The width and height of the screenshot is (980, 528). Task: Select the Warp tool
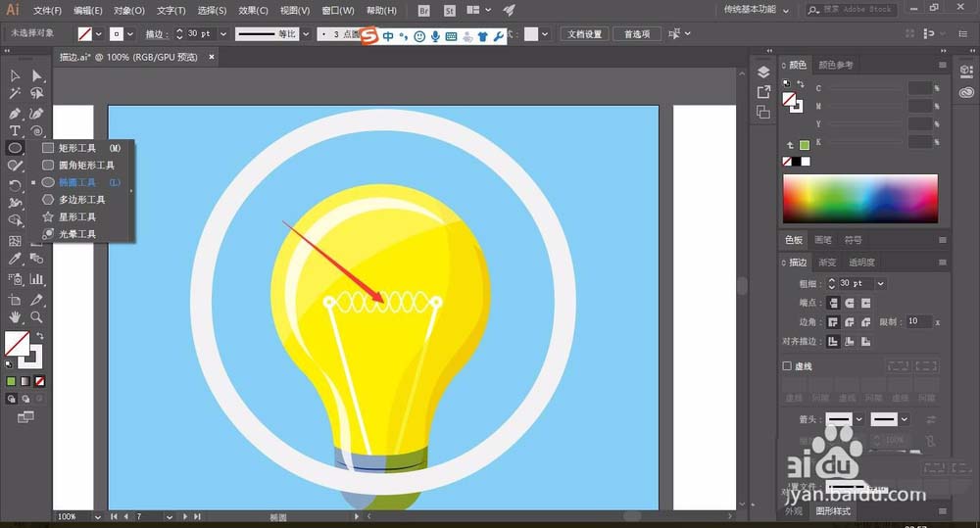tap(15, 203)
